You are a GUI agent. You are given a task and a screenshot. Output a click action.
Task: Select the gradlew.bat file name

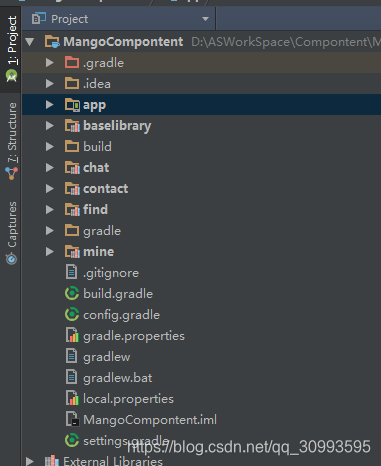click(x=118, y=378)
